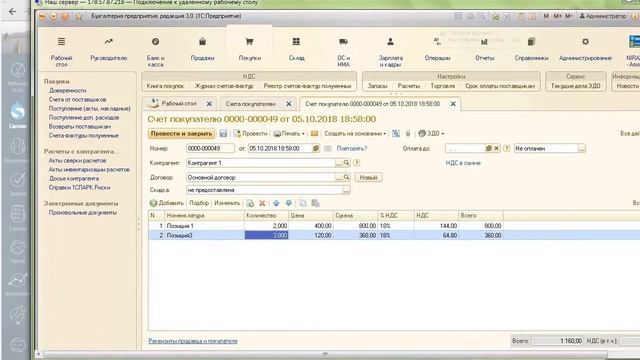Open the Продажи section

click(202, 49)
